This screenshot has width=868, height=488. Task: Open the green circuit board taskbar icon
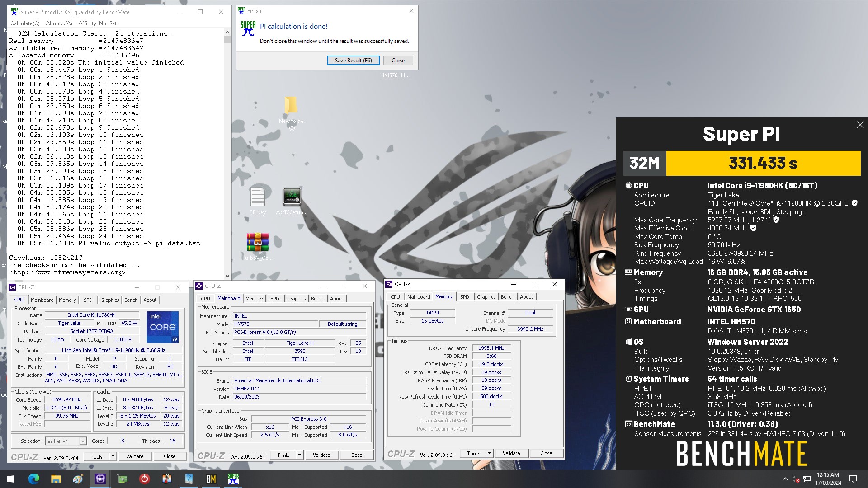click(x=122, y=479)
